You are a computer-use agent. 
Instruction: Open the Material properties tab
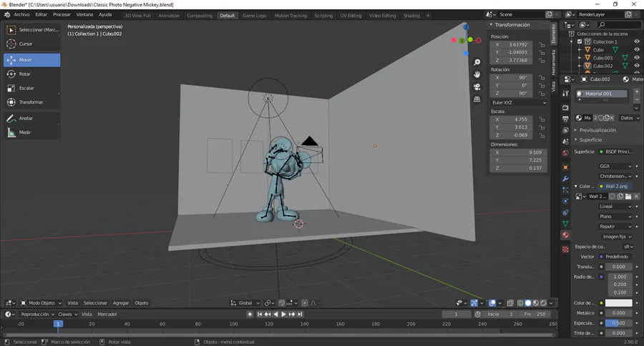pyautogui.click(x=565, y=234)
